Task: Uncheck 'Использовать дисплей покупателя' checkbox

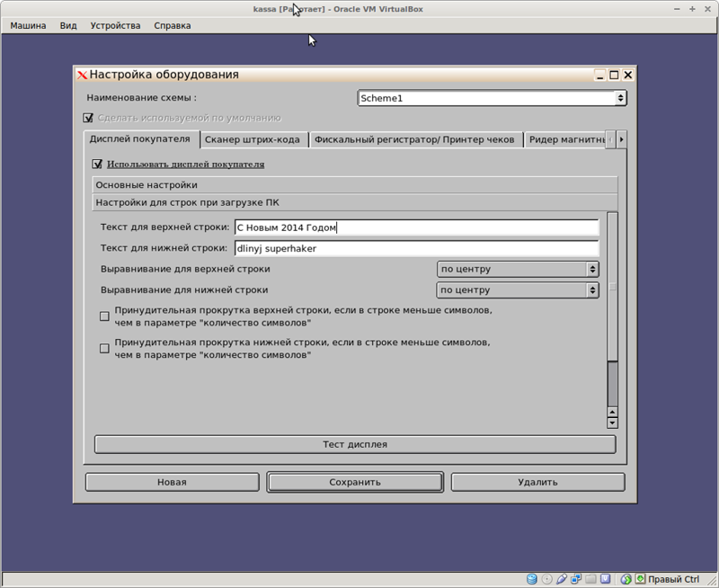Action: (x=97, y=164)
